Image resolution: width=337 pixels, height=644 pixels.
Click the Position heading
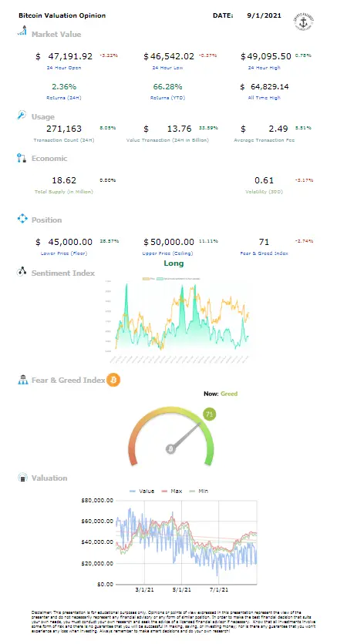tap(47, 220)
